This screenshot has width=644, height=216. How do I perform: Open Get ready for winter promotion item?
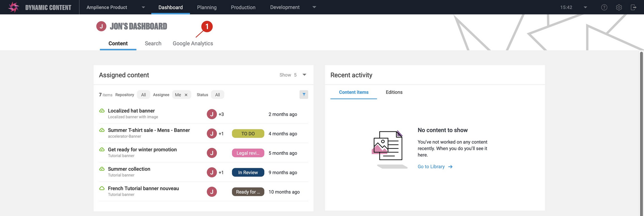coord(142,150)
